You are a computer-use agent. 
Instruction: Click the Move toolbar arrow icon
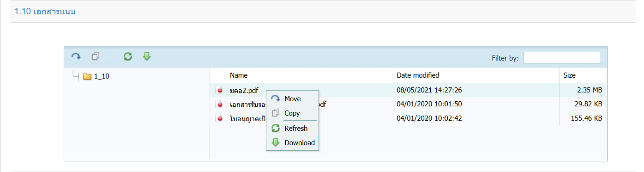[76, 56]
